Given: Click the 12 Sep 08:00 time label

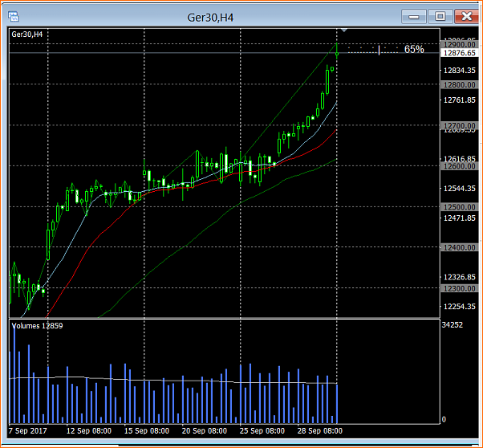Looking at the screenshot, I should (x=89, y=430).
